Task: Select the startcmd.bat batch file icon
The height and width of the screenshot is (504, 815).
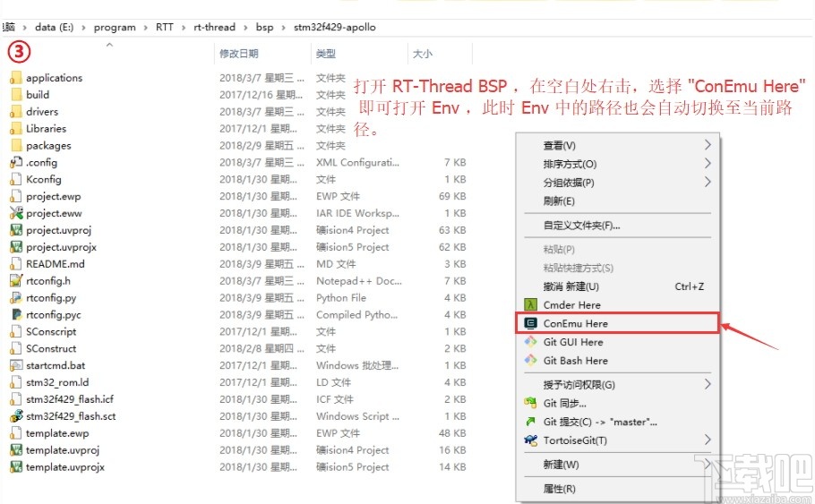Action: (16, 365)
